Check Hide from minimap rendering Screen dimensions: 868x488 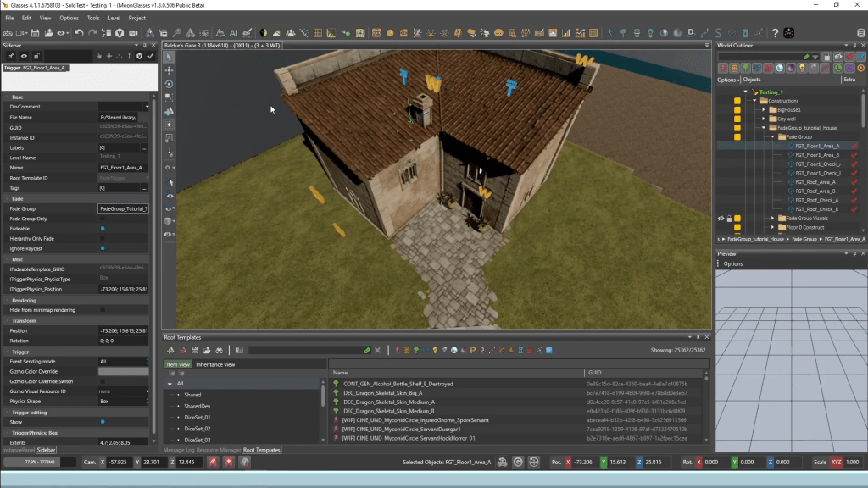point(103,310)
